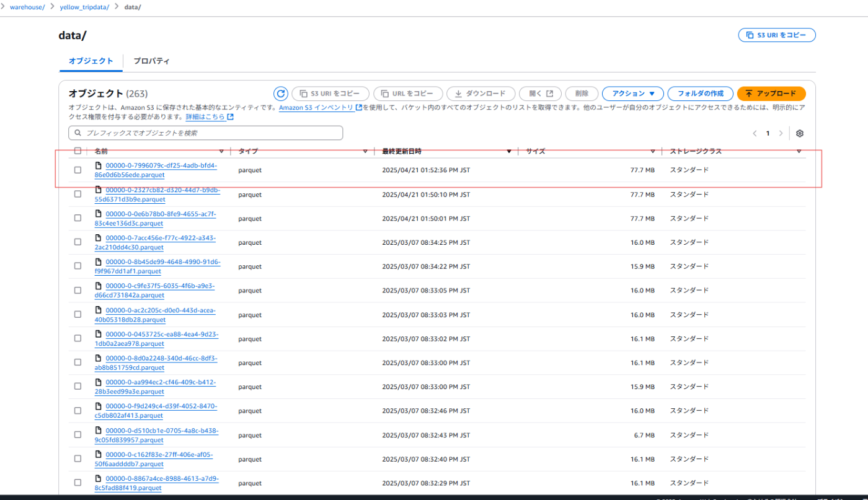Click date 2025/04/21 01:52:36 PM JST
Image resolution: width=868 pixels, height=500 pixels.
[426, 170]
